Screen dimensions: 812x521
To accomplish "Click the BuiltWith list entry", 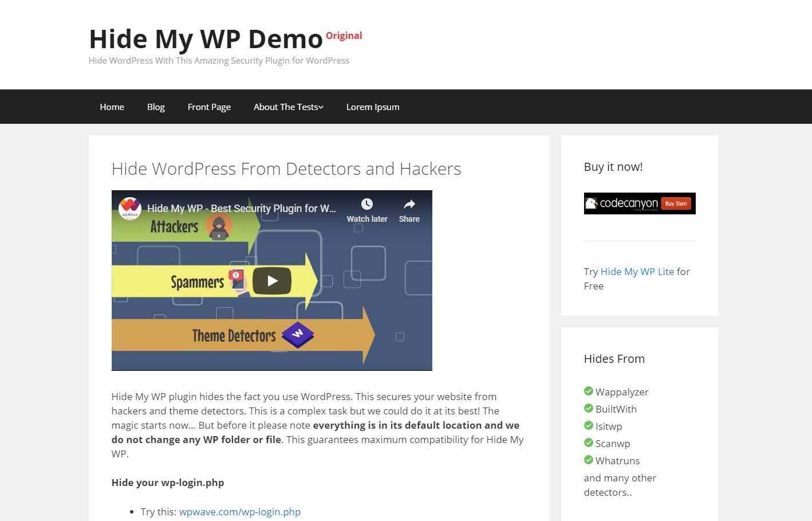I will pos(616,409).
